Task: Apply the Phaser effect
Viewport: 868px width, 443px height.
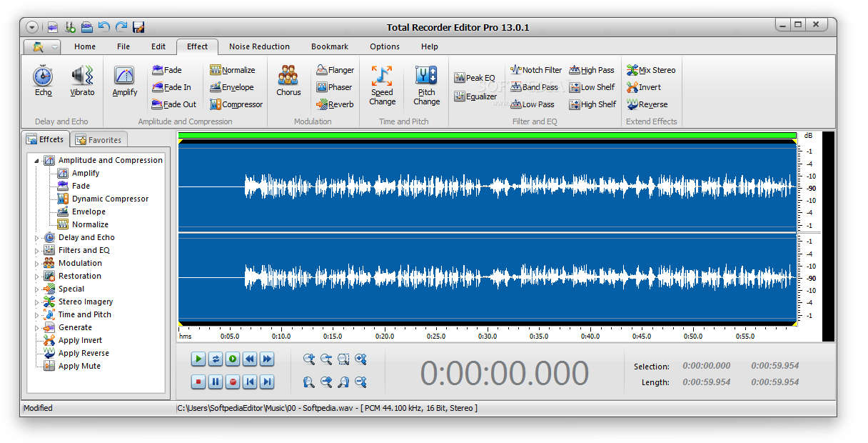Action: pos(334,87)
